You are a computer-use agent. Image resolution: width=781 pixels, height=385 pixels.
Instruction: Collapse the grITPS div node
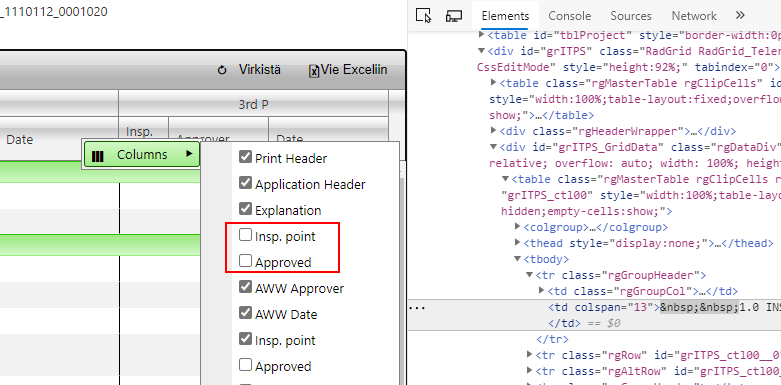pyautogui.click(x=482, y=51)
